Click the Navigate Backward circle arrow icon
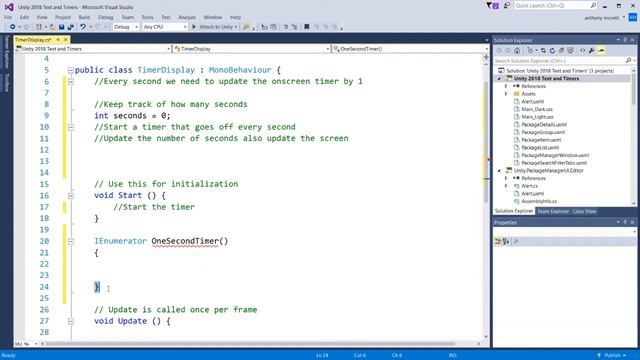Image resolution: width=640 pixels, height=360 pixels. [12, 27]
